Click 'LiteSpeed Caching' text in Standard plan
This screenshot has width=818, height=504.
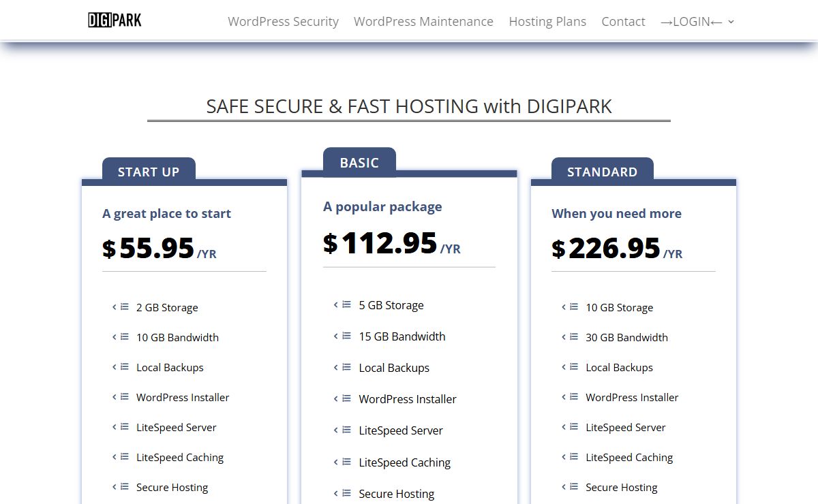pyautogui.click(x=629, y=457)
